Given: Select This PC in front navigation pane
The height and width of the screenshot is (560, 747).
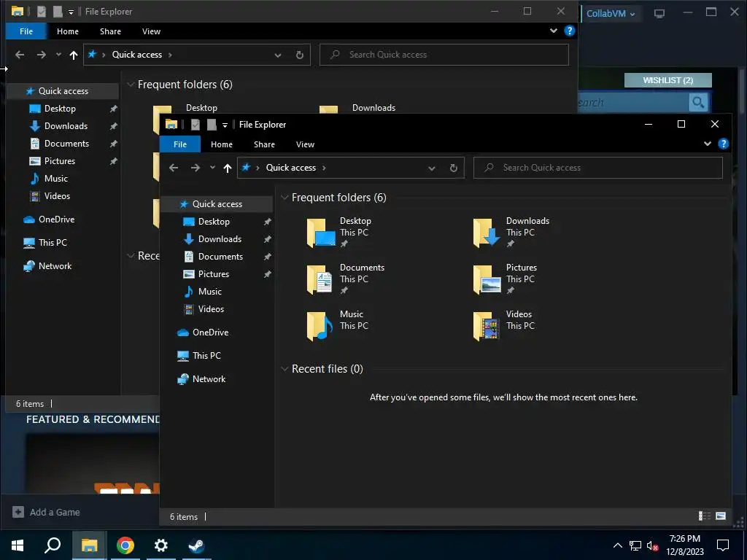Looking at the screenshot, I should tap(206, 356).
